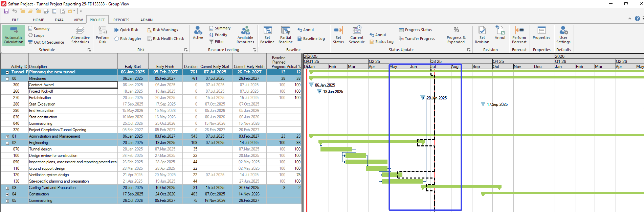Run Risk Health Check

pyautogui.click(x=165, y=39)
